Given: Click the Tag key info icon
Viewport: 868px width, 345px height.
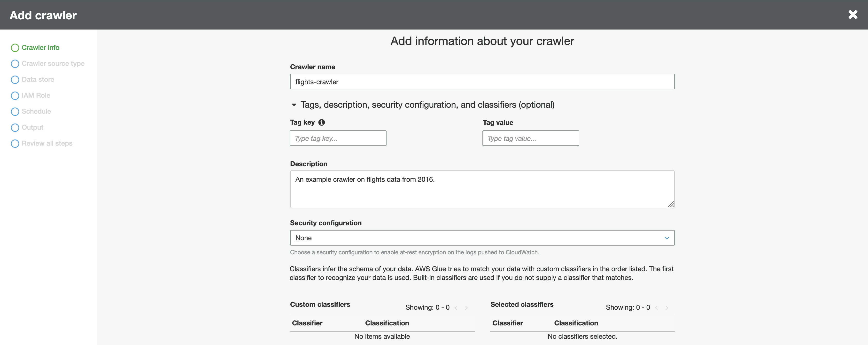Looking at the screenshot, I should 321,122.
